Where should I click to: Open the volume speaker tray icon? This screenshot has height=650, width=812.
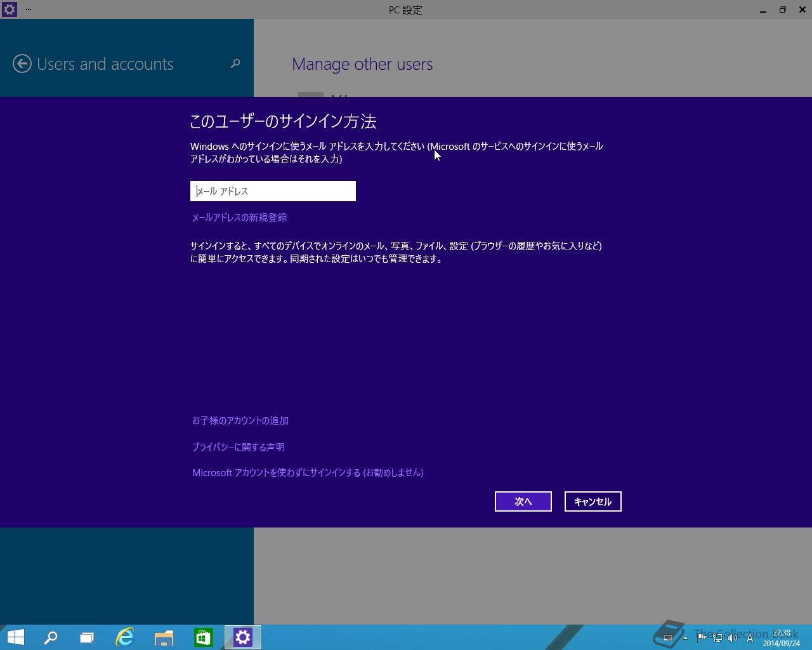(733, 638)
